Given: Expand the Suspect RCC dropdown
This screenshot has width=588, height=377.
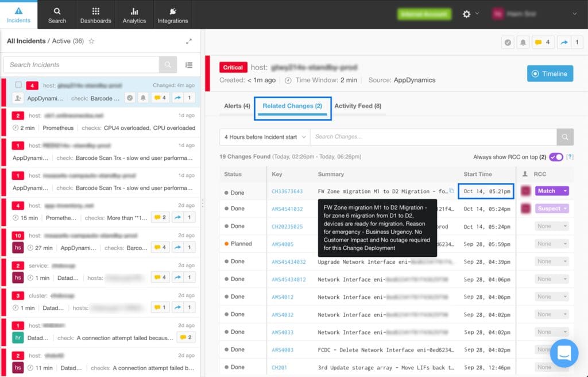Looking at the screenshot, I should [565, 209].
